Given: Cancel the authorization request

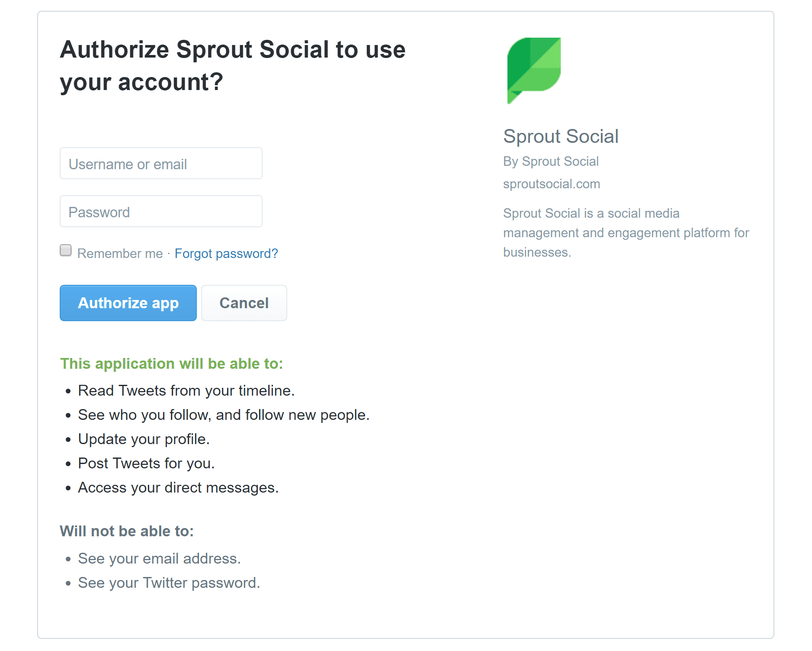Looking at the screenshot, I should pos(244,303).
